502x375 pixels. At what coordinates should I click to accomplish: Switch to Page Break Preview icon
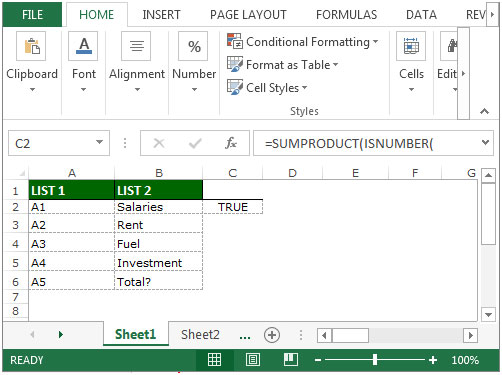pos(291,360)
